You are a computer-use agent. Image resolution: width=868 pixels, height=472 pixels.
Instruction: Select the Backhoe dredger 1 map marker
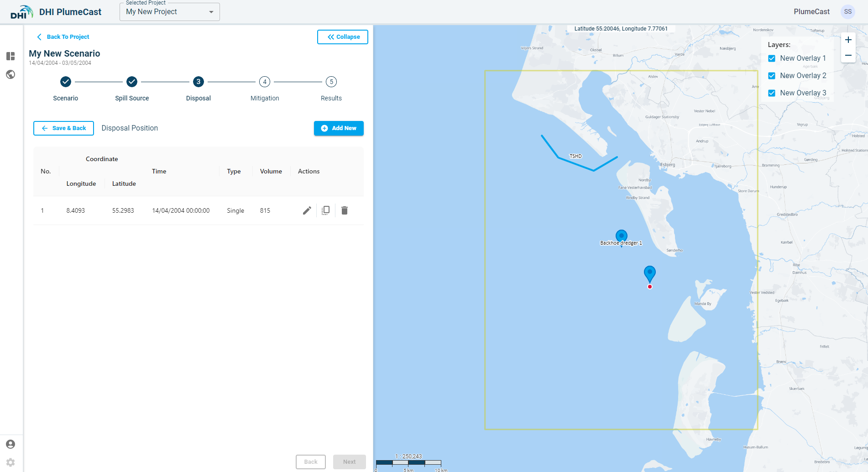pos(621,236)
